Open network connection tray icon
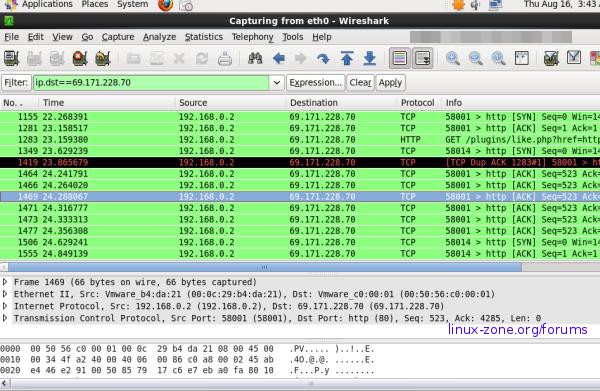The width and height of the screenshot is (600, 391). coord(495,5)
